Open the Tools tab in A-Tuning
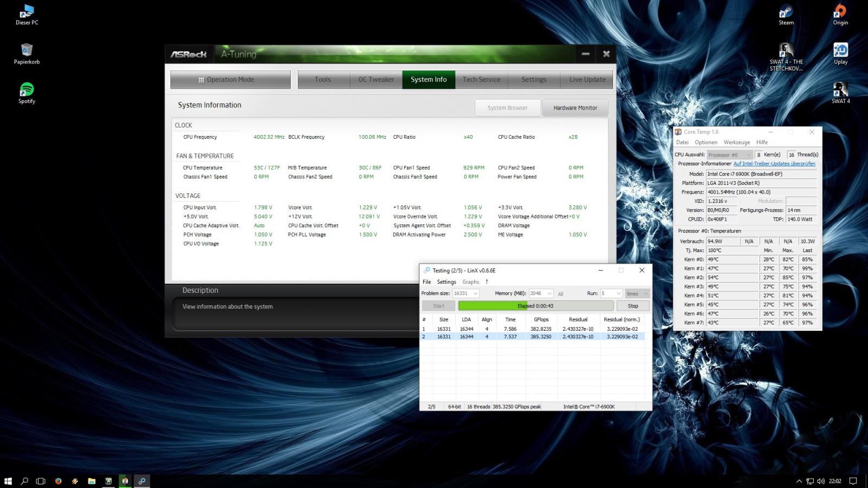The width and height of the screenshot is (868, 488). tap(323, 80)
